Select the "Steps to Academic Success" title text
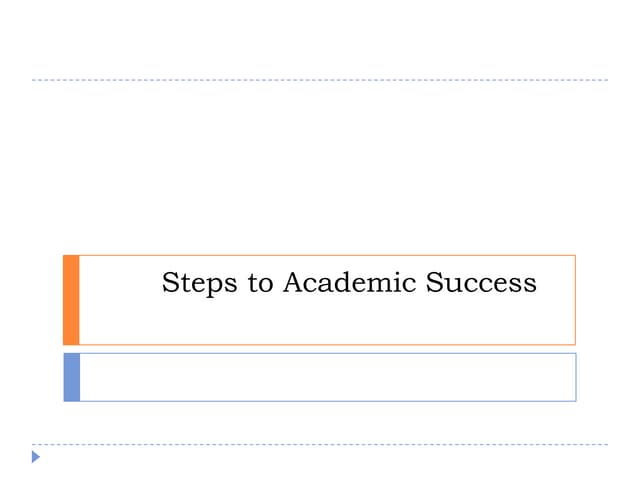 [x=349, y=283]
